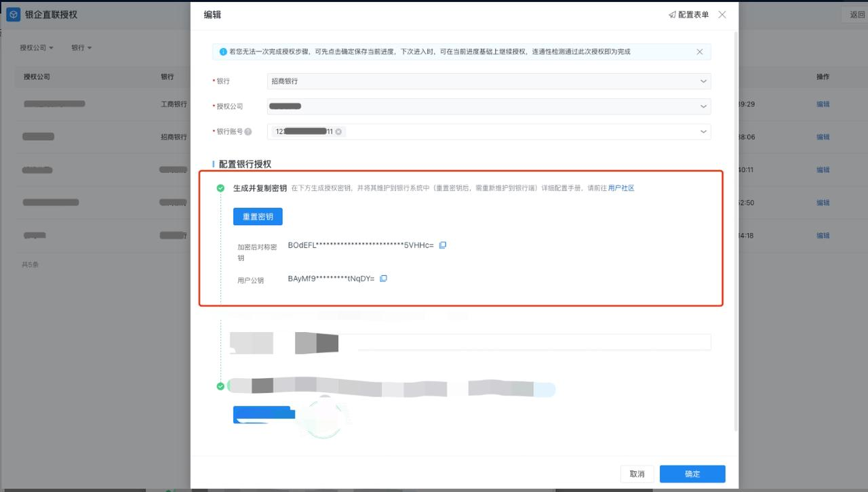868x492 pixels.
Task: Click the green check beside 生成并复制密钥
Action: tap(220, 188)
